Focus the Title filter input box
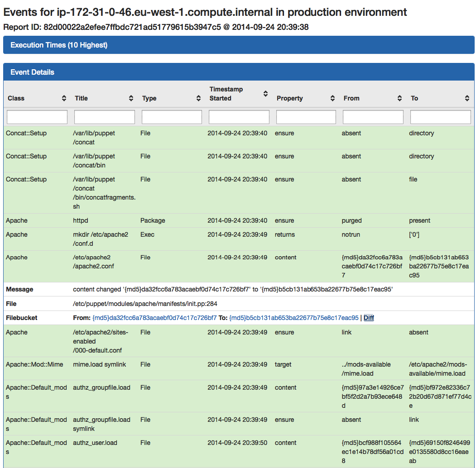 coord(105,117)
